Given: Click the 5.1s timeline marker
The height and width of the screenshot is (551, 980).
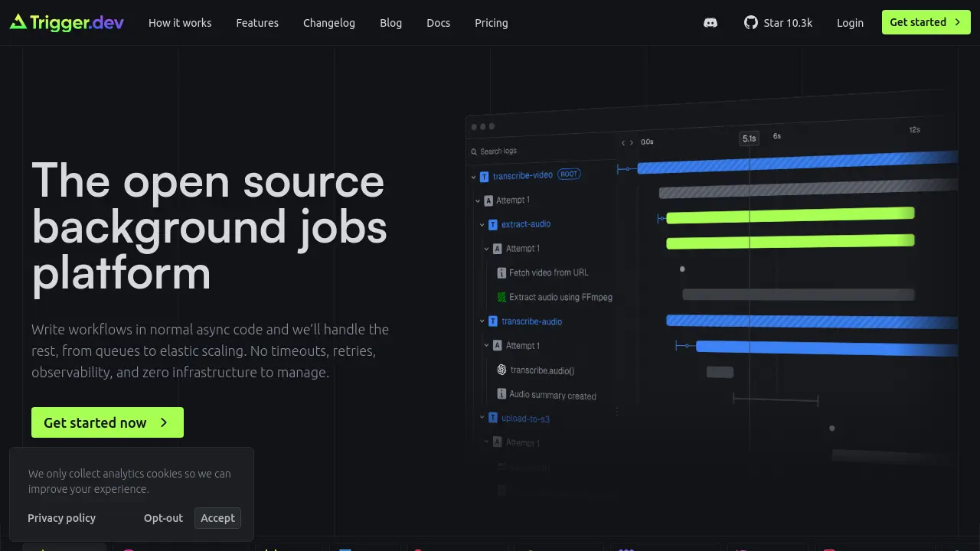Looking at the screenshot, I should point(749,139).
